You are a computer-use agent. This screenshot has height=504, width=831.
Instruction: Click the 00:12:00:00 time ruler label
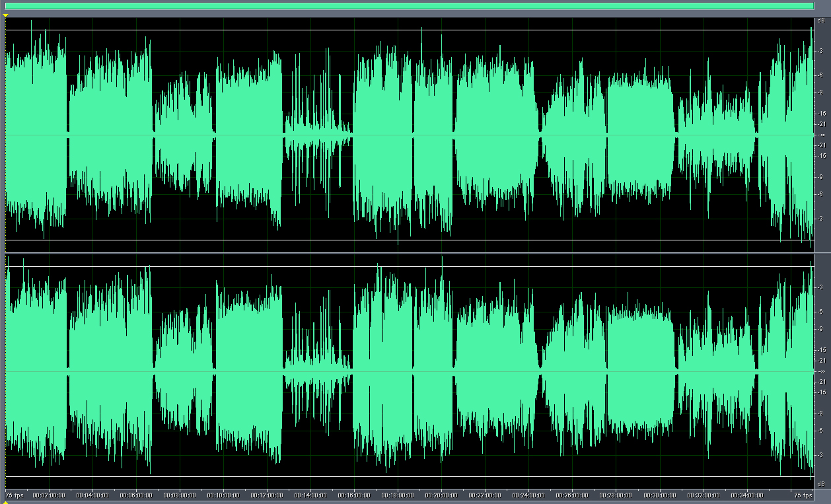[x=267, y=495]
